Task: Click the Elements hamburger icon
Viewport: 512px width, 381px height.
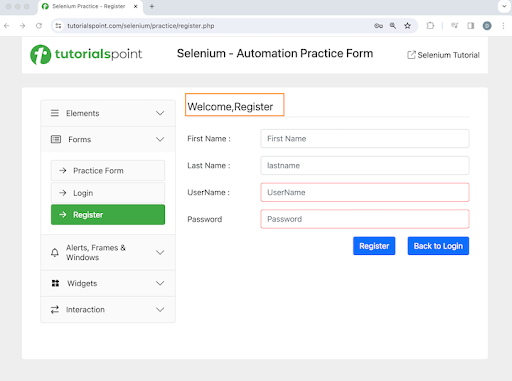Action: [x=55, y=113]
